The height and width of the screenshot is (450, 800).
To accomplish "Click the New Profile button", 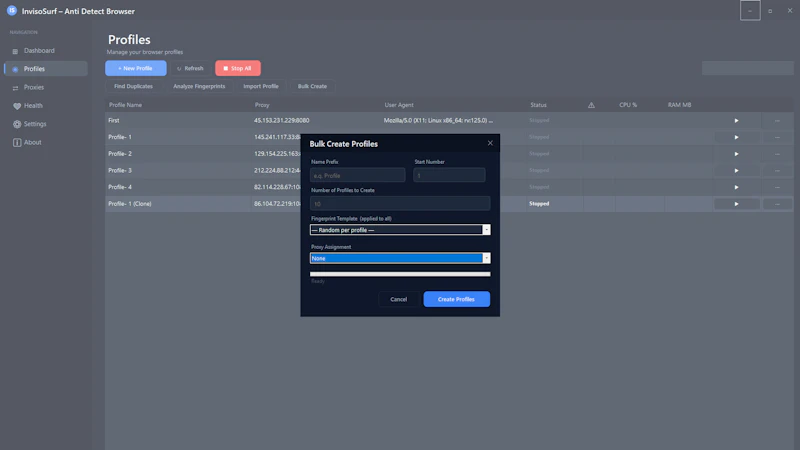I will [136, 68].
